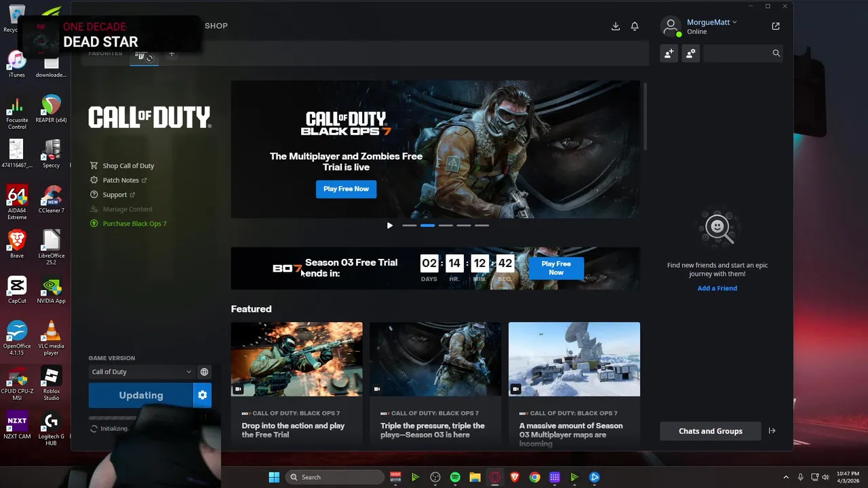This screenshot has height=488, width=868.
Task: Collapse the Chats and Groups panel arrow
Action: pyautogui.click(x=772, y=431)
